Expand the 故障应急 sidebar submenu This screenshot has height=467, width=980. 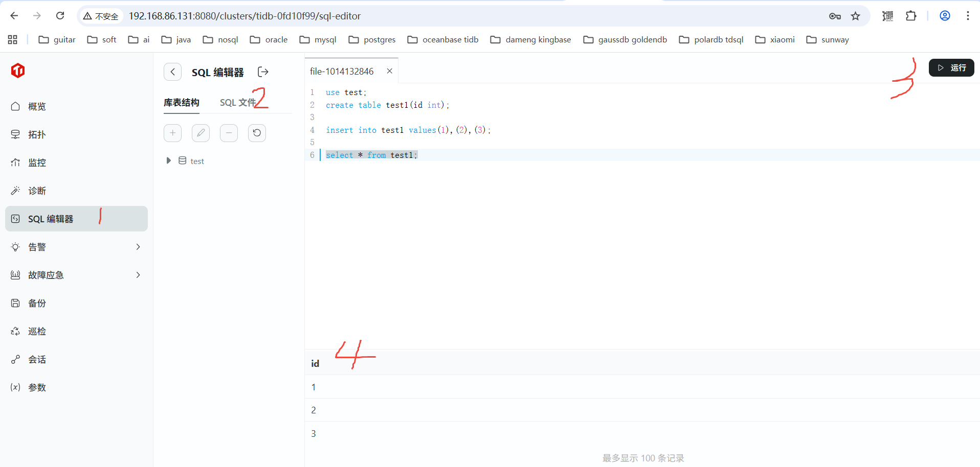(138, 275)
